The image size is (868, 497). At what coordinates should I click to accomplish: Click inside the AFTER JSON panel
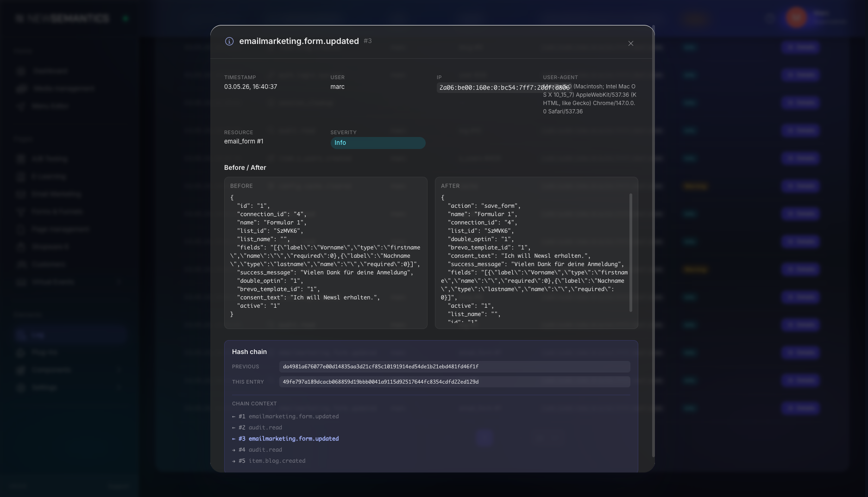pos(536,253)
